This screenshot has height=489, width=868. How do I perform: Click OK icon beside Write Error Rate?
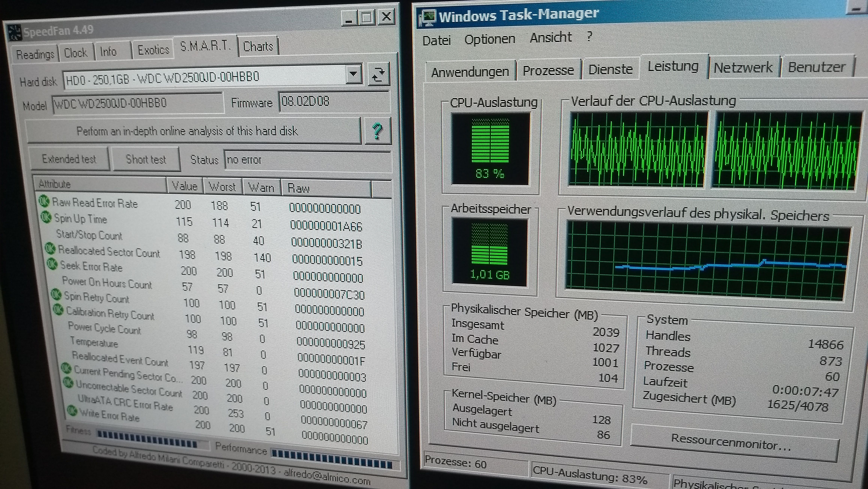(x=72, y=410)
